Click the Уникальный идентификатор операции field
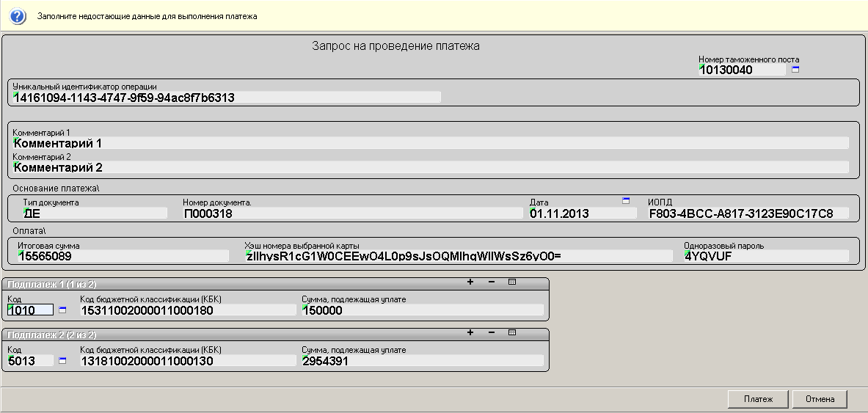The image size is (868, 413). (x=227, y=97)
